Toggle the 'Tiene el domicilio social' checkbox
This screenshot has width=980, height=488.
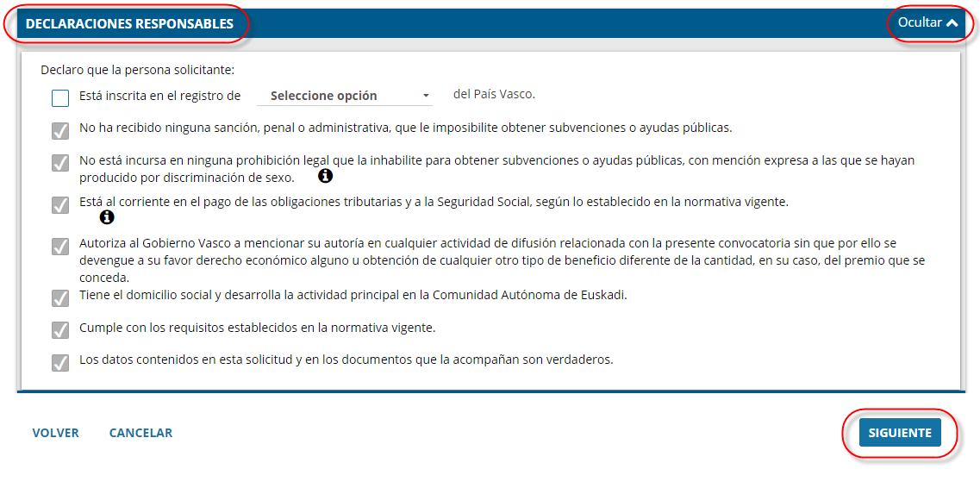click(x=60, y=297)
